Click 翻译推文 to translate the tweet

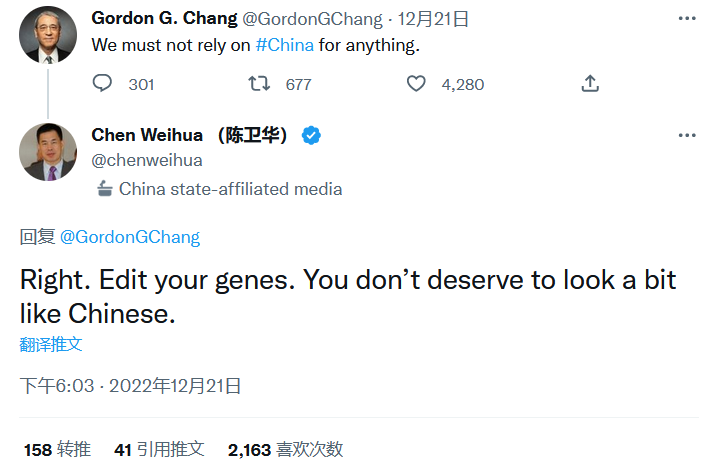tap(51, 344)
